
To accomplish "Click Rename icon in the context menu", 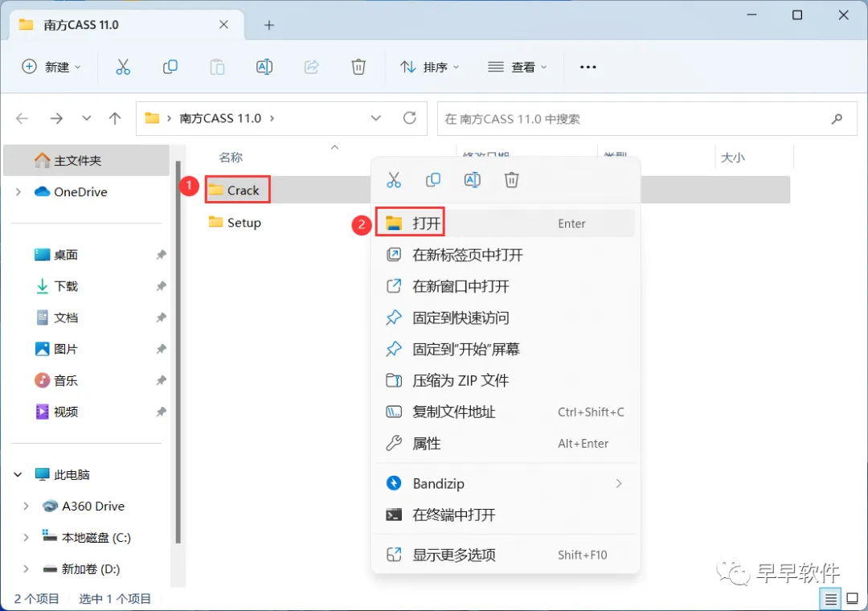I will pos(473,180).
